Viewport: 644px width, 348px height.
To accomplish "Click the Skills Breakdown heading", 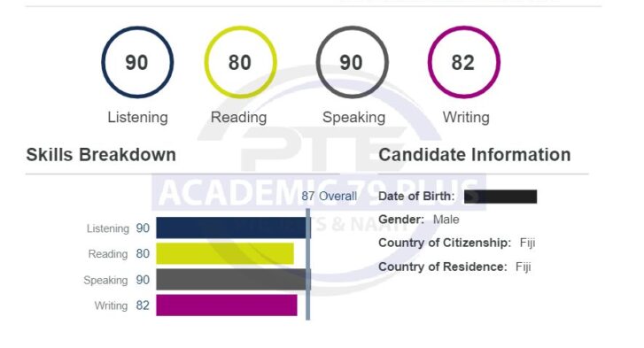I will click(x=101, y=155).
